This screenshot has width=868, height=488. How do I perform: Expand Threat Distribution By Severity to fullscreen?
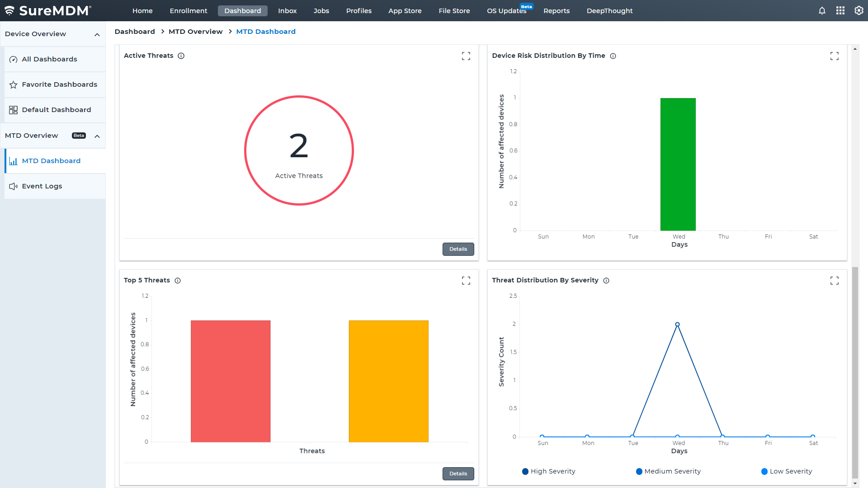click(x=835, y=281)
